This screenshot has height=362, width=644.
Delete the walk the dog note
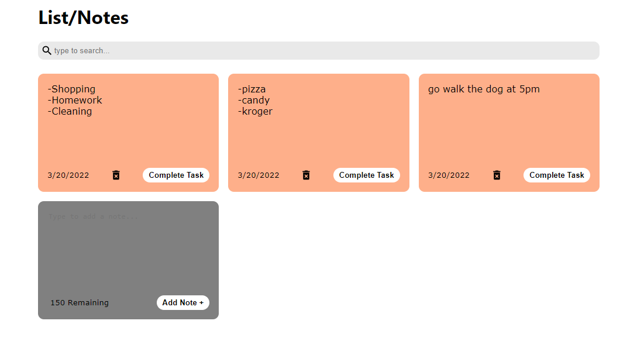pyautogui.click(x=497, y=175)
